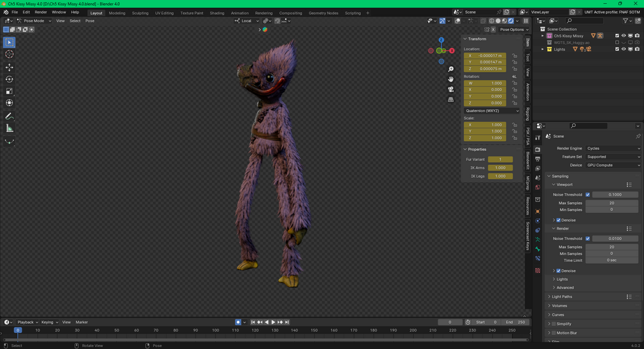Select the Scale tool
The image size is (644, 349).
click(9, 91)
